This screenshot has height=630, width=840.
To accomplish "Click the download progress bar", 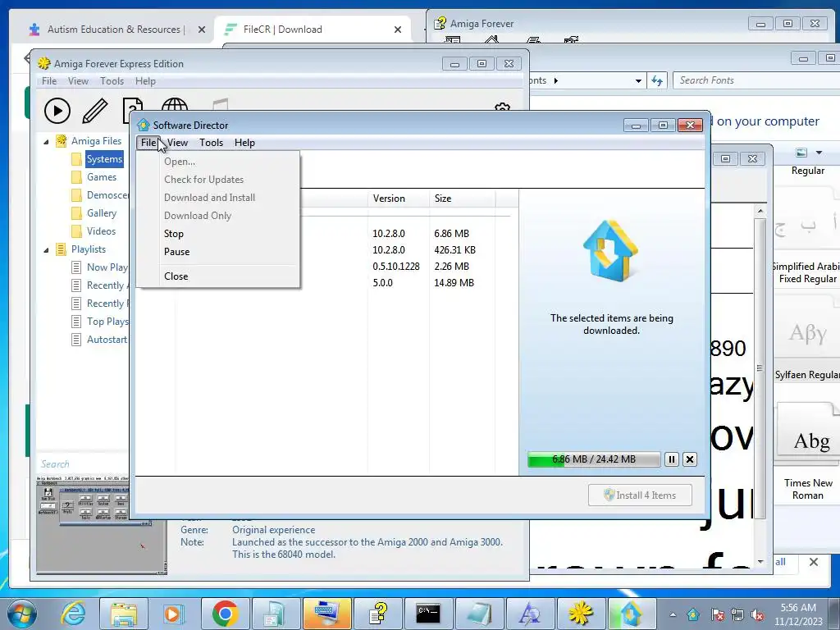I will pyautogui.click(x=594, y=459).
